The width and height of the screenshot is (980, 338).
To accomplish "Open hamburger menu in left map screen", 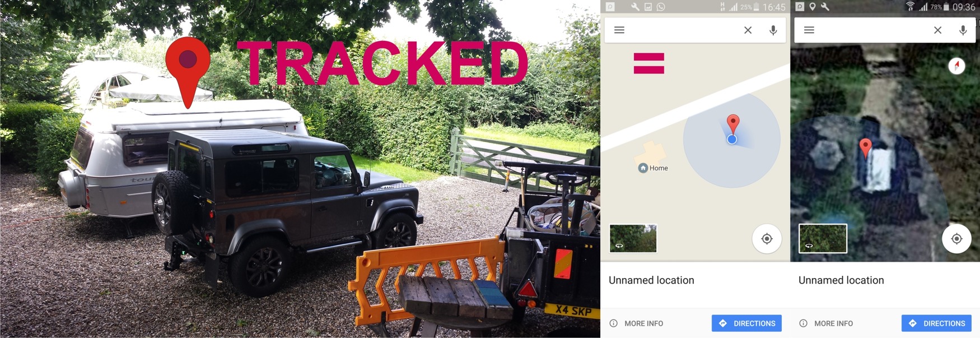I will pyautogui.click(x=619, y=30).
